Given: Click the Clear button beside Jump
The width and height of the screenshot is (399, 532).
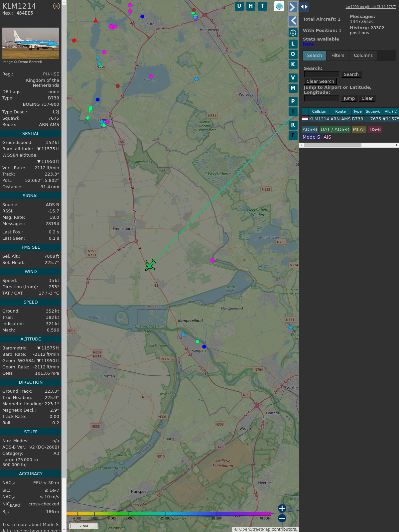Looking at the screenshot, I should (367, 98).
